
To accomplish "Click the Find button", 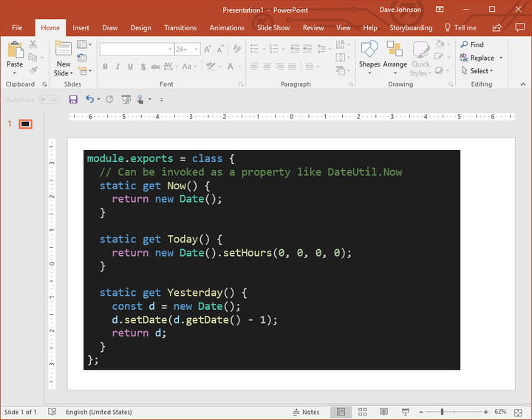I will pos(472,44).
